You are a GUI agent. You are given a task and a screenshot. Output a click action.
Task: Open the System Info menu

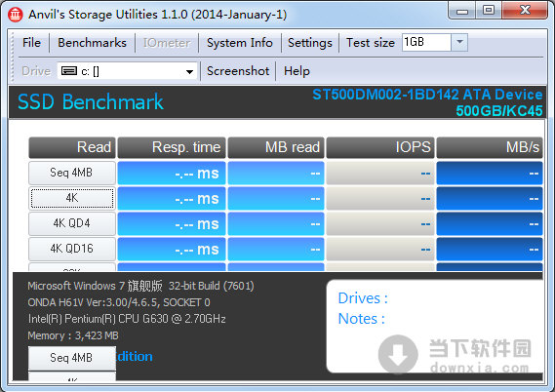click(x=240, y=43)
